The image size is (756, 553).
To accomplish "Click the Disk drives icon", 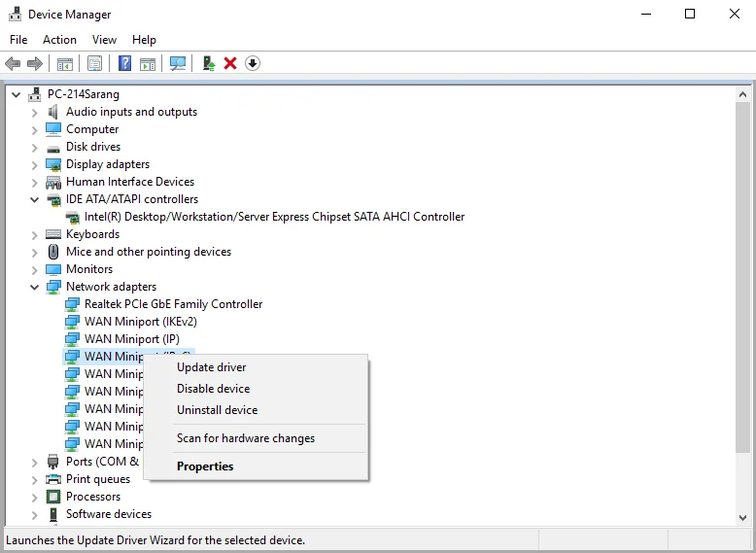I will (53, 148).
